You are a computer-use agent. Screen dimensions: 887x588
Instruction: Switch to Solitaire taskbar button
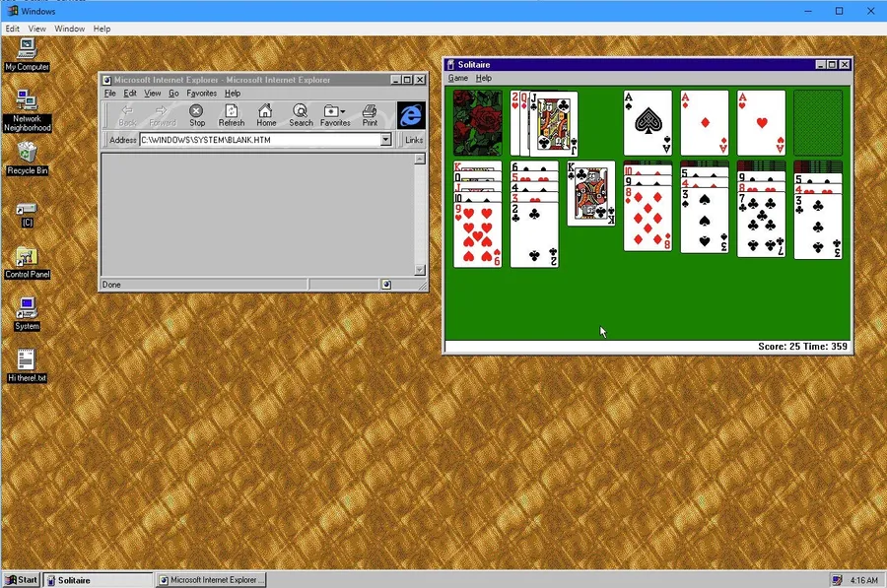point(98,580)
